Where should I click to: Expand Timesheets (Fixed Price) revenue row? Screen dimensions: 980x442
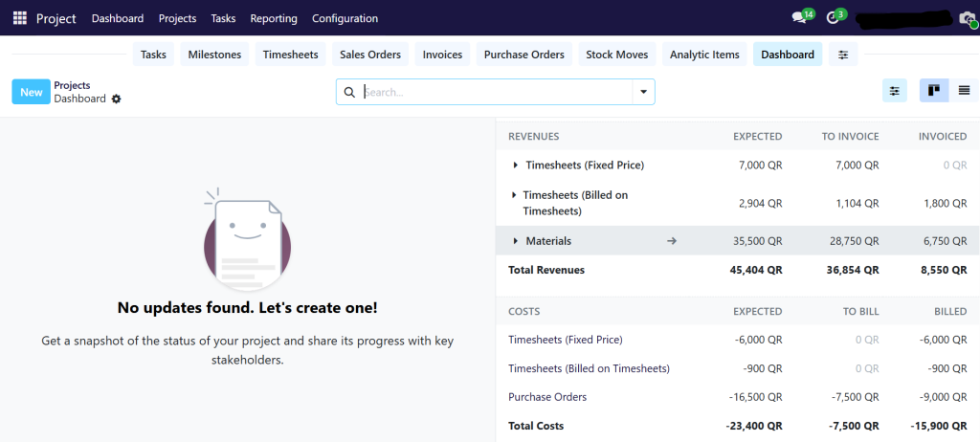(516, 166)
